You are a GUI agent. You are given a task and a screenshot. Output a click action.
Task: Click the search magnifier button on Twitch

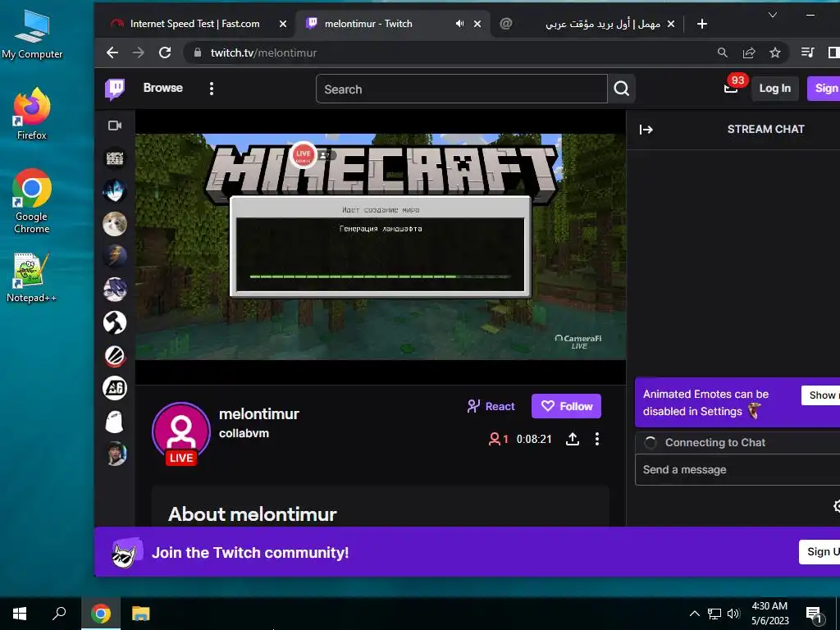tap(622, 89)
